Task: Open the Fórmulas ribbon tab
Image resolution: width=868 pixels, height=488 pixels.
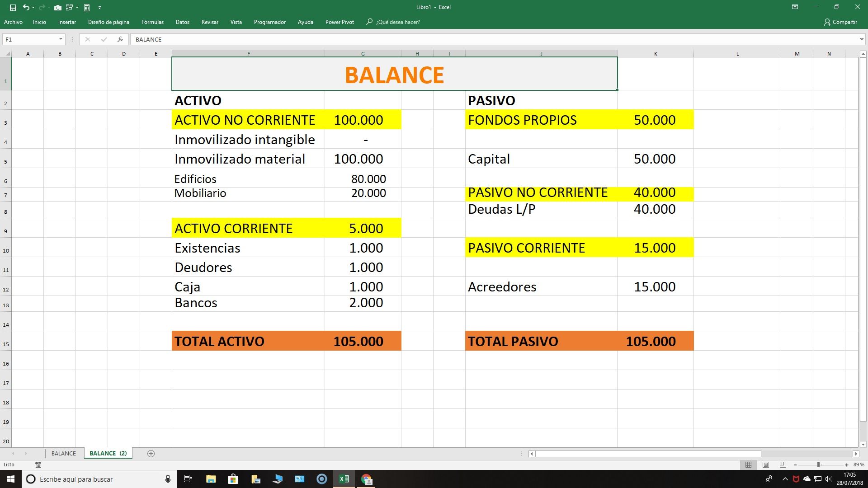Action: pyautogui.click(x=152, y=22)
